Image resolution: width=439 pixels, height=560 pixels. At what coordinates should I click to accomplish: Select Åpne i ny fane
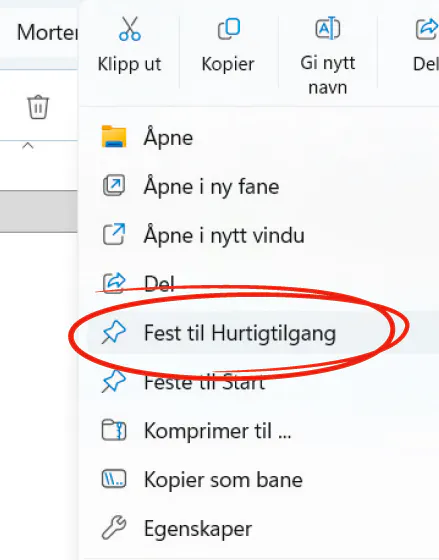(211, 186)
